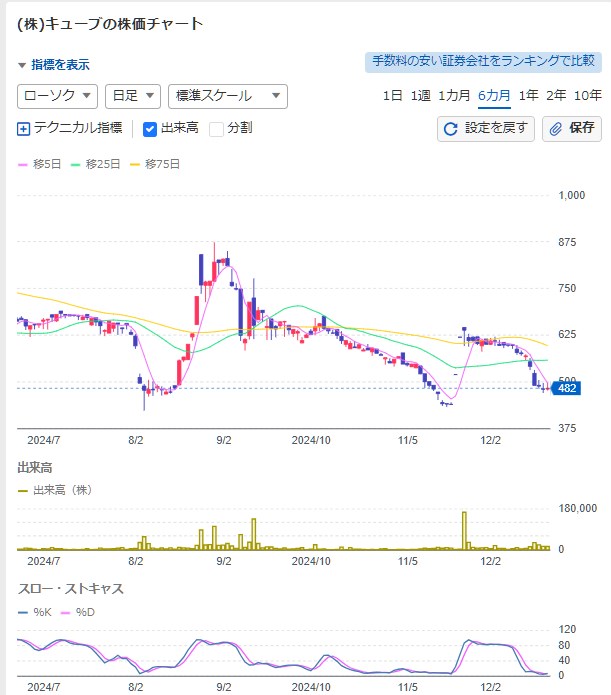Click the 1,000 price axis label
The image size is (611, 695).
pyautogui.click(x=572, y=195)
